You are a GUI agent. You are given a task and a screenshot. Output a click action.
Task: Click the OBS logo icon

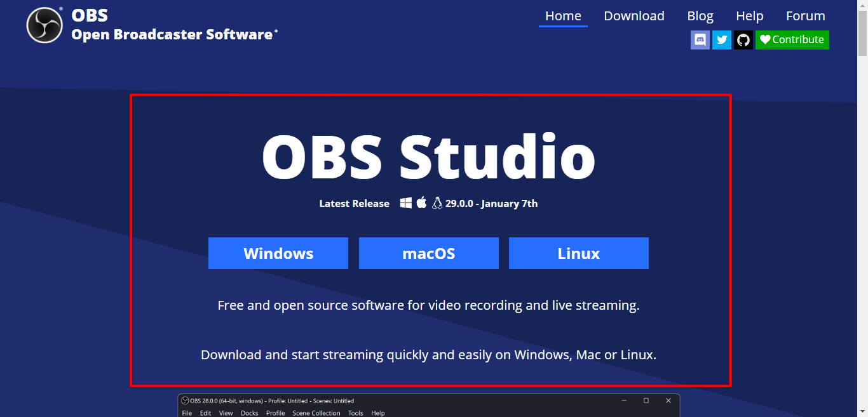[x=44, y=25]
